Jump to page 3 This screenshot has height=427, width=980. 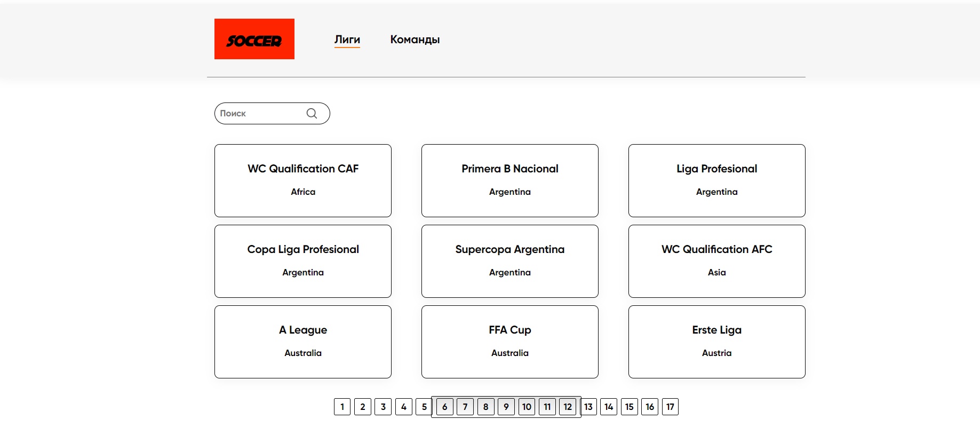click(x=383, y=407)
